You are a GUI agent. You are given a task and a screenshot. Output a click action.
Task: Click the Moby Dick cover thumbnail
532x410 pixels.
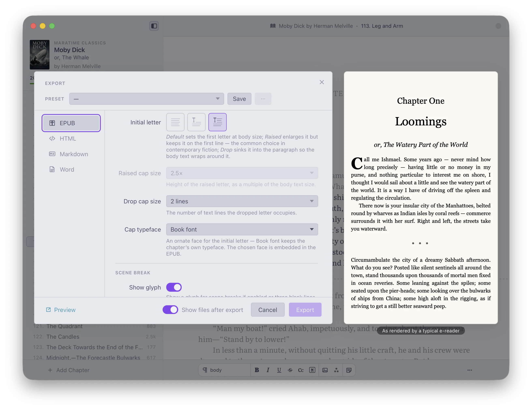tap(40, 55)
